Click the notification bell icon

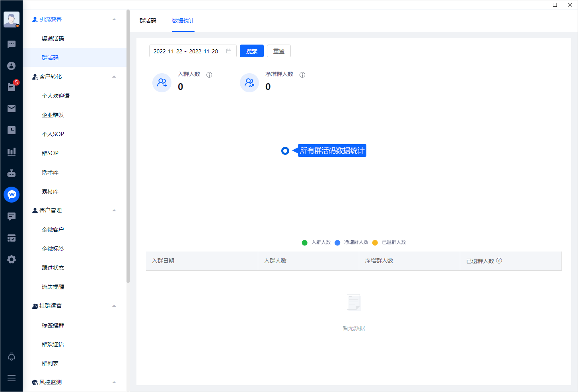pos(12,357)
